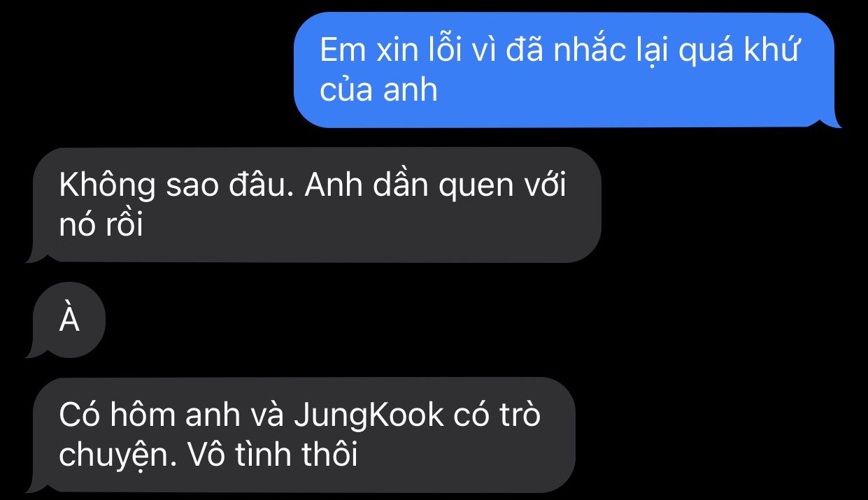Click "nó rồi" in the gray reply
The width and height of the screenshot is (868, 500).
point(101,224)
